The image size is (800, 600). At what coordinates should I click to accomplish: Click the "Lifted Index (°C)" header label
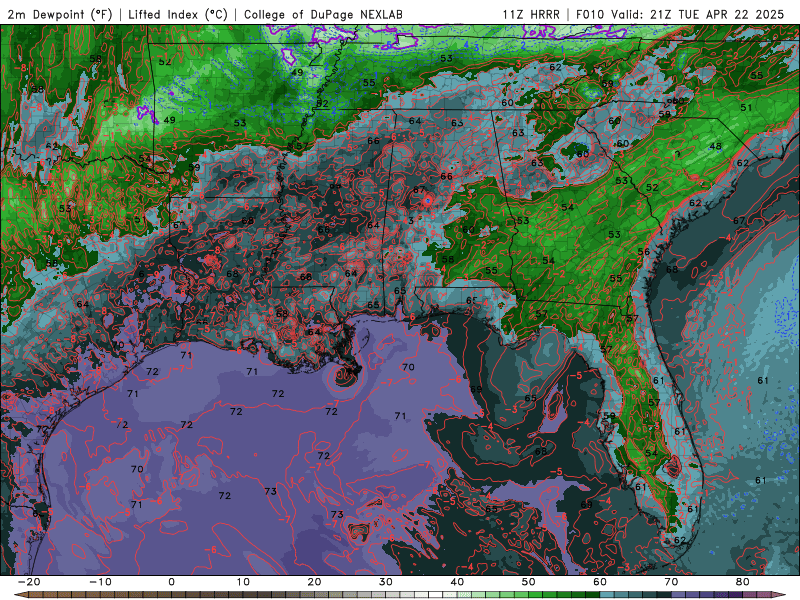click(177, 15)
